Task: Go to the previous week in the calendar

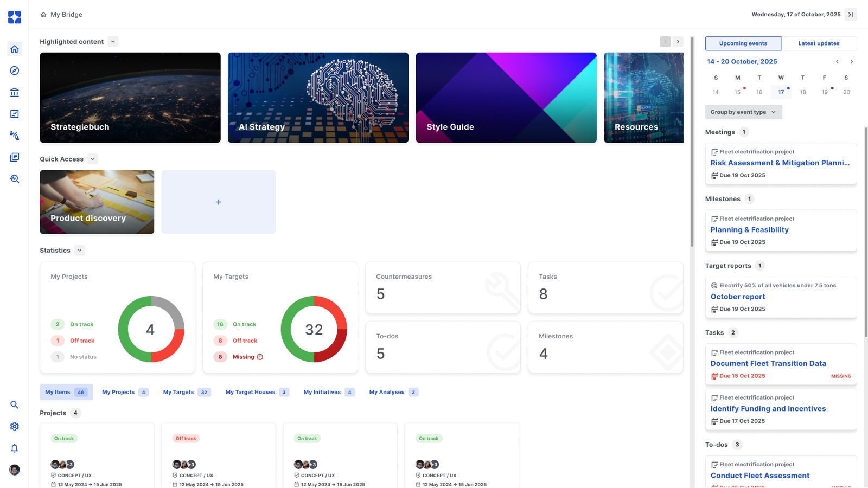Action: (837, 62)
